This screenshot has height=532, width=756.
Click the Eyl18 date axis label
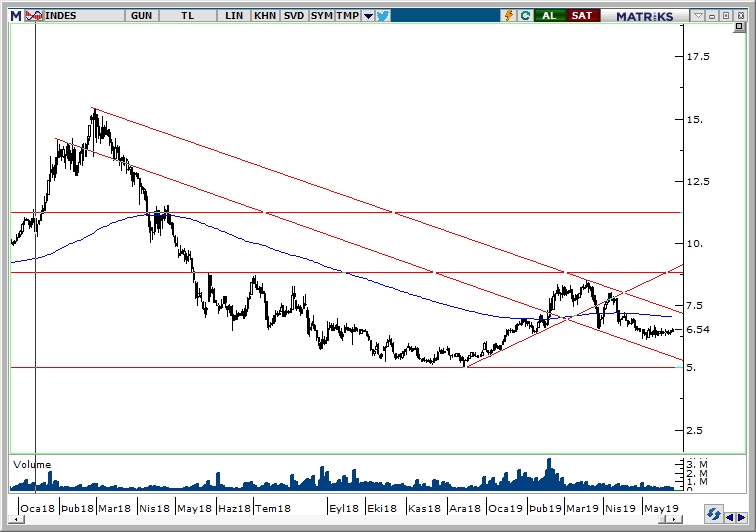click(x=343, y=508)
